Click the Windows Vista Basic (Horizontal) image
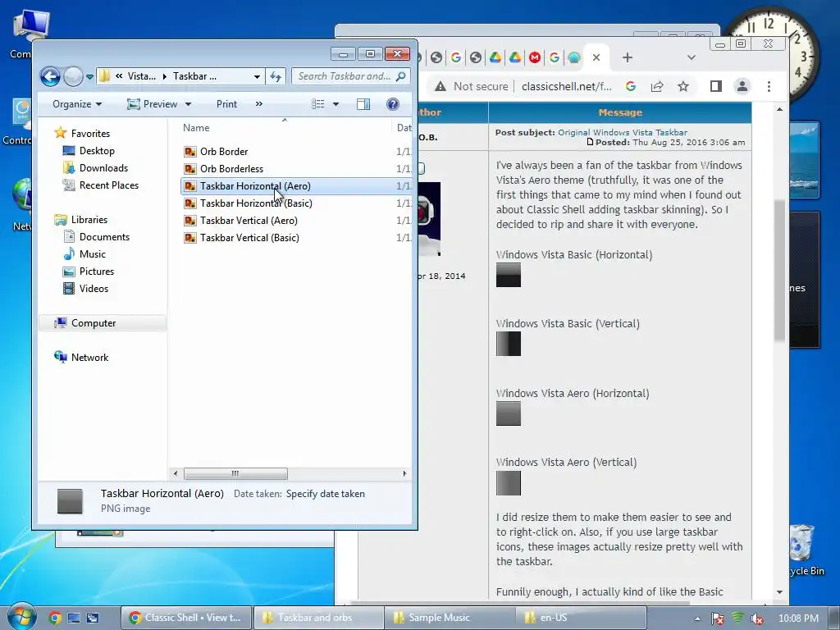This screenshot has width=840, height=630. [509, 275]
